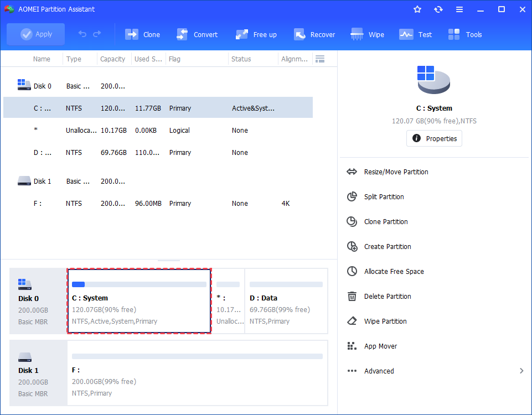Select Split Partition option

tap(384, 197)
